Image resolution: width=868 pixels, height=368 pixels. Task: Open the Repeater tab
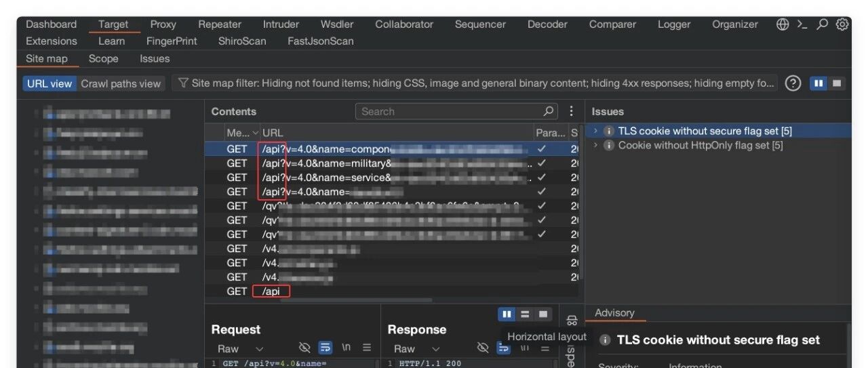point(220,24)
